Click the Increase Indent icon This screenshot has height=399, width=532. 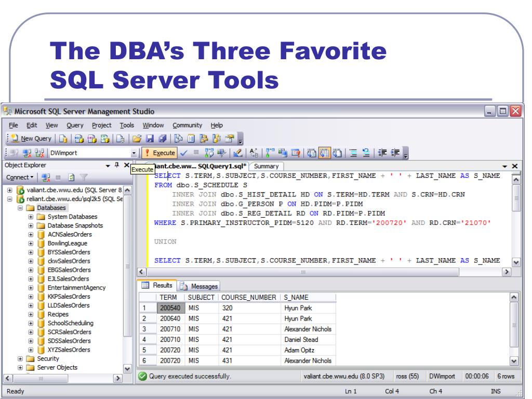pyautogui.click(x=395, y=153)
